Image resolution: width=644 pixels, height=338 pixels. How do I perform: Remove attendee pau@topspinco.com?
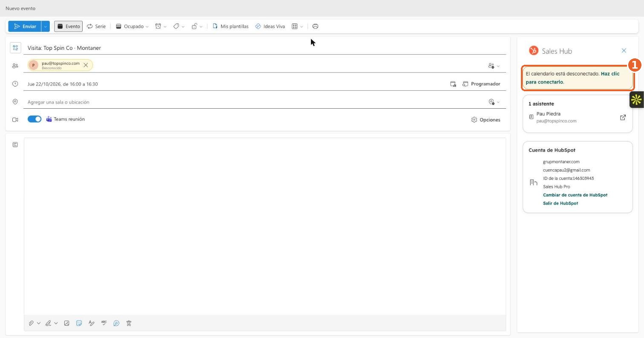click(86, 65)
